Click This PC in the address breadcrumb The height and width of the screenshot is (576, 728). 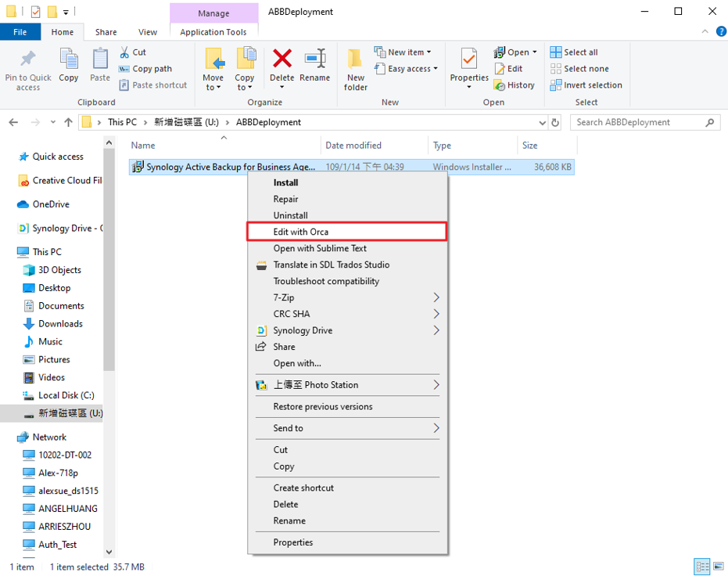click(123, 122)
